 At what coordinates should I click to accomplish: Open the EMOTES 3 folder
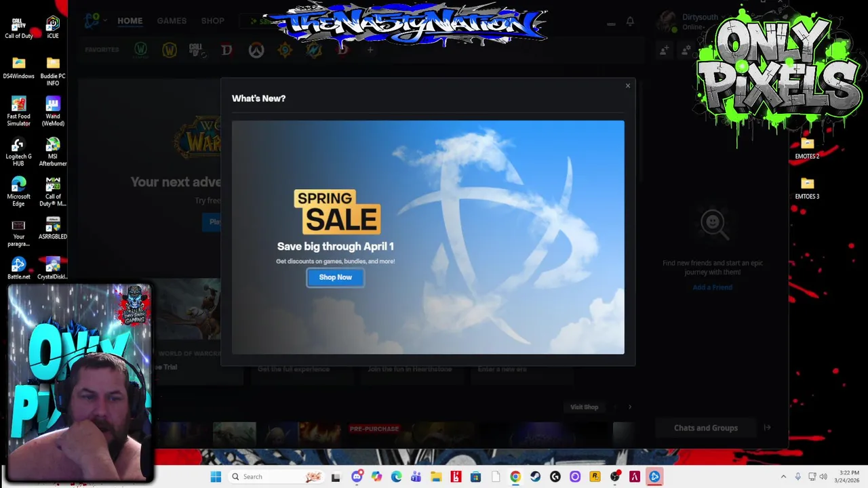click(807, 189)
